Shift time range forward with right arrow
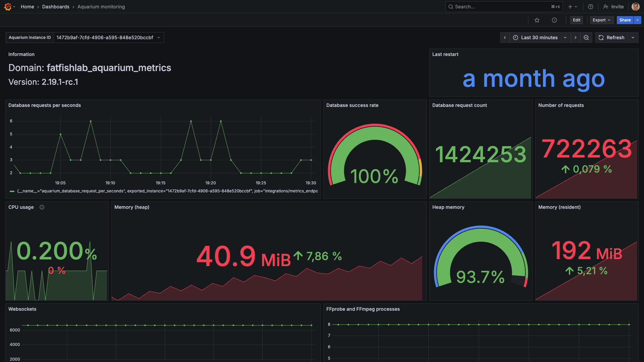644x362 pixels. coord(576,38)
